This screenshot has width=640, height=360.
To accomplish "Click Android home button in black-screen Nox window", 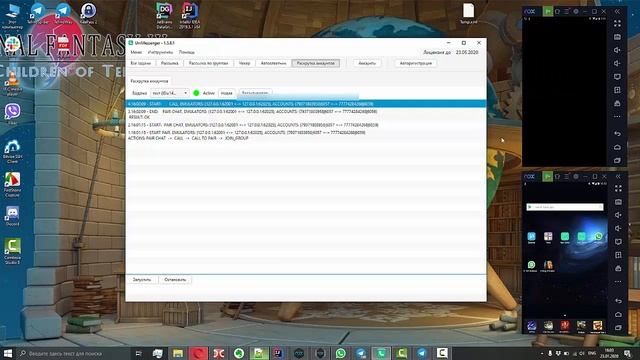I will coord(617,147).
